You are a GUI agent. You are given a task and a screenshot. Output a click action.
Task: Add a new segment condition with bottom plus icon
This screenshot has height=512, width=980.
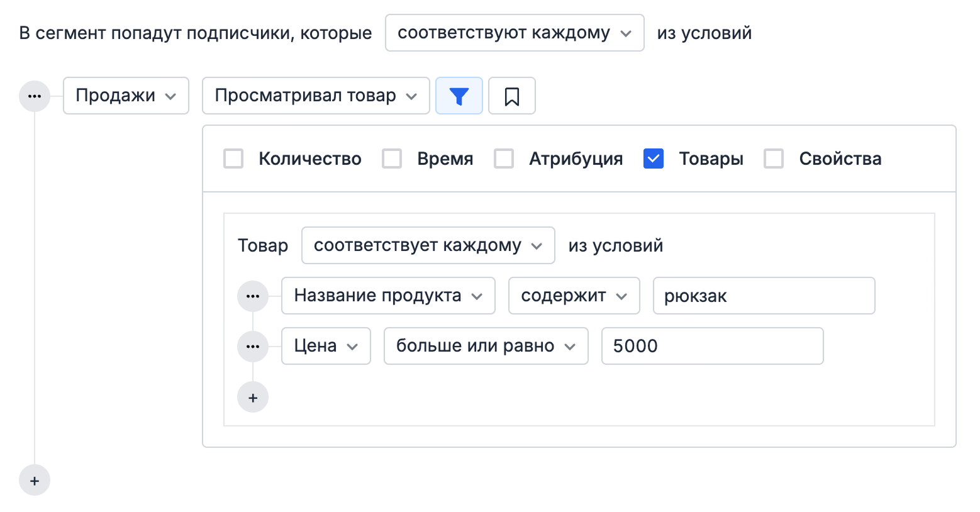tap(35, 480)
